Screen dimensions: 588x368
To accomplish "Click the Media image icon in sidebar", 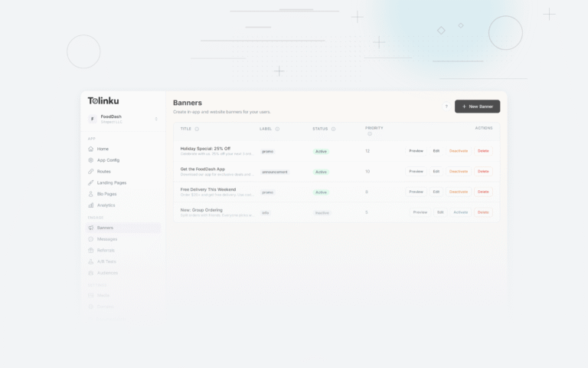I will click(91, 295).
